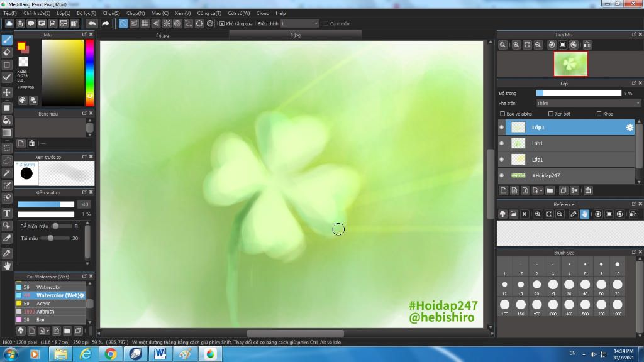644x362 pixels.
Task: Pop out the Reference panel
Action: 634,204
